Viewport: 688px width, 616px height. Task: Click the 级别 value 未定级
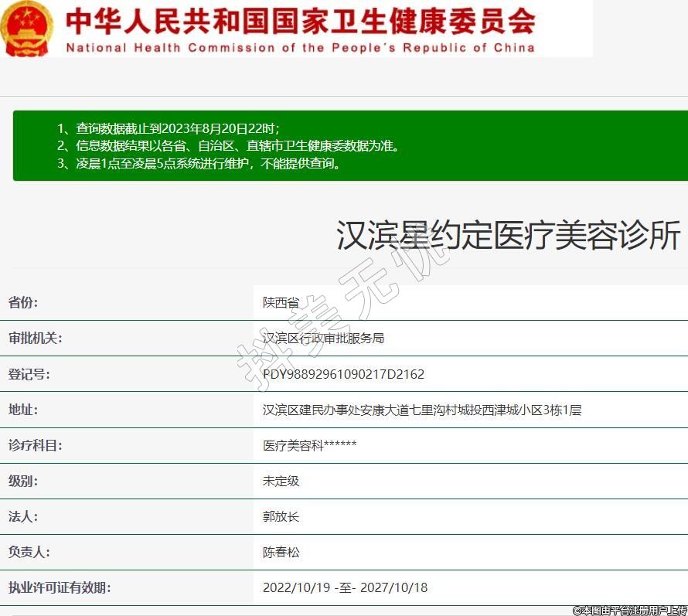(x=281, y=481)
